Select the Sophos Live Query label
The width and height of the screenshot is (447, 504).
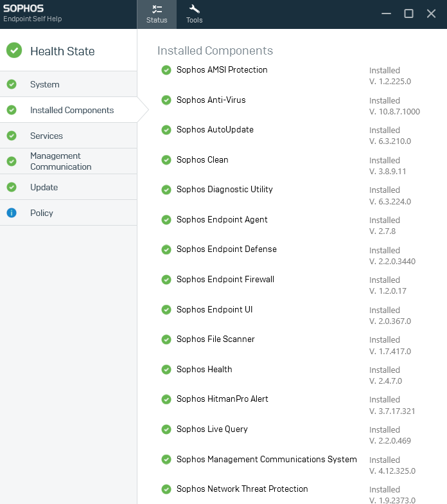(x=212, y=429)
